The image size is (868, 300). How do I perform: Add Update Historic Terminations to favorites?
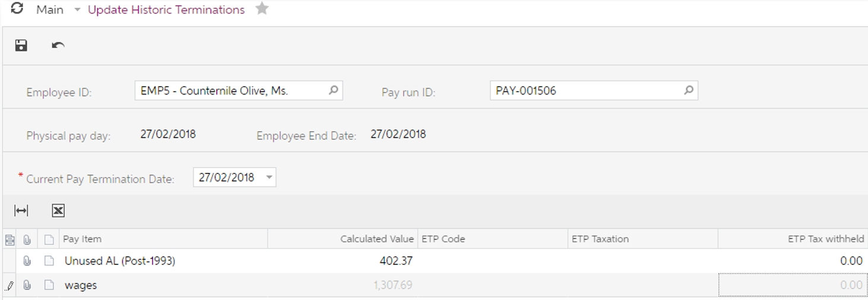[x=262, y=9]
